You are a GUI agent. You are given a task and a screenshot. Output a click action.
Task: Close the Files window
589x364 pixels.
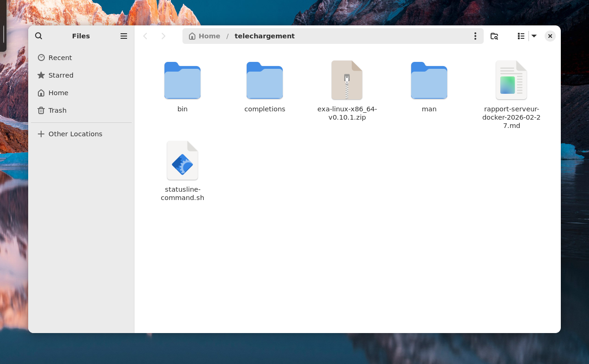550,36
